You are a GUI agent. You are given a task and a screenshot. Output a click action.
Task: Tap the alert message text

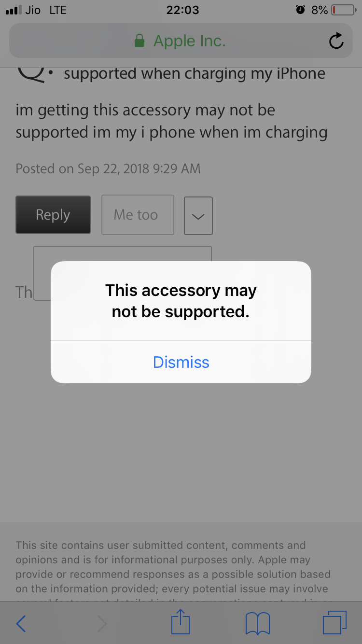coord(181,301)
